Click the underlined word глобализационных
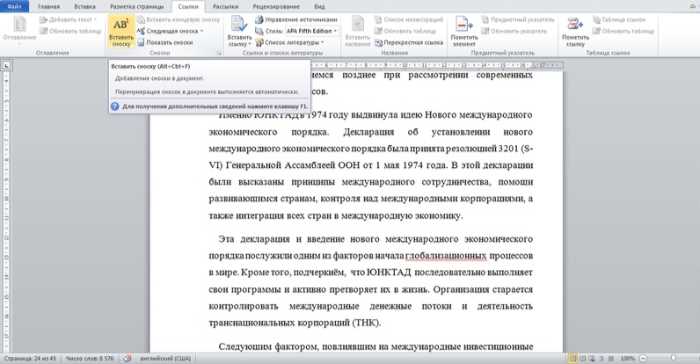The image size is (700, 364). click(446, 256)
